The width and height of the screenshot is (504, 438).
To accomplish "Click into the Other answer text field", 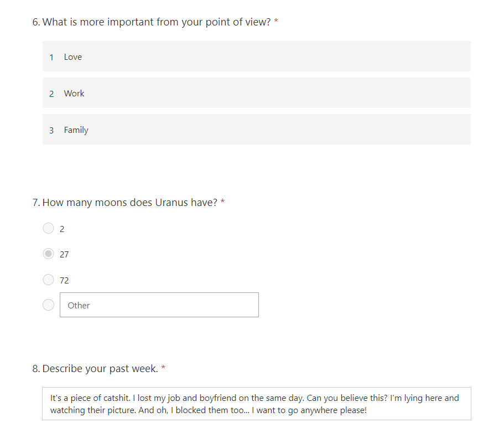I will click(159, 305).
